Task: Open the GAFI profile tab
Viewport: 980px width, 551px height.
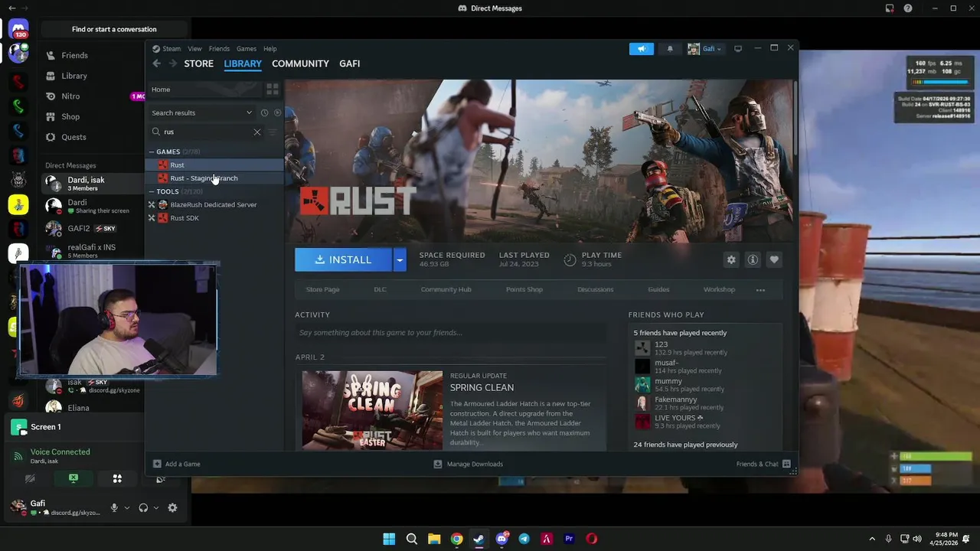Action: click(350, 64)
